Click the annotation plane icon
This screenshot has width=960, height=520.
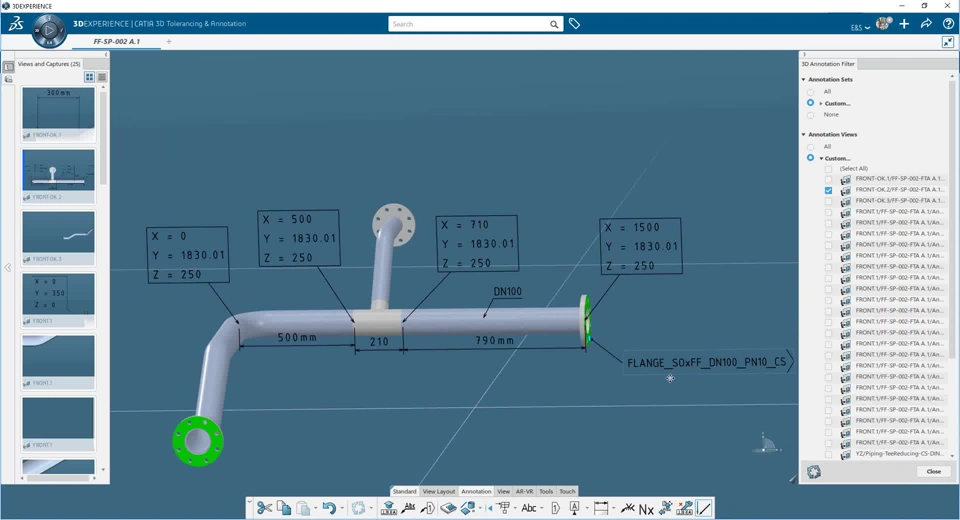click(448, 508)
